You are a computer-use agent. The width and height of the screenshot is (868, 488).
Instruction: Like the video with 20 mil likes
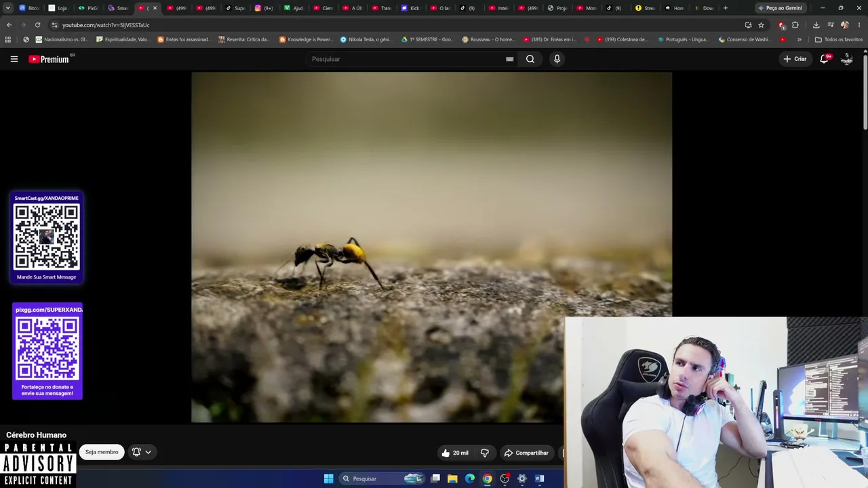point(455,453)
